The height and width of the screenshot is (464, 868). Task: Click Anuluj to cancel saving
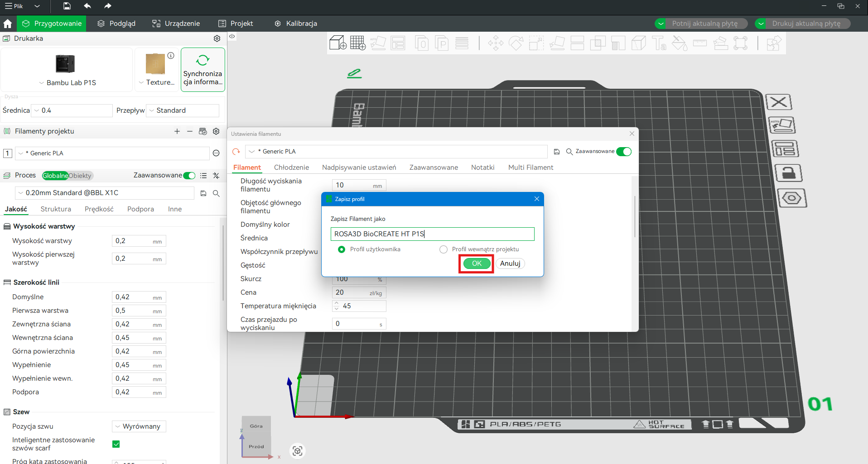(510, 263)
